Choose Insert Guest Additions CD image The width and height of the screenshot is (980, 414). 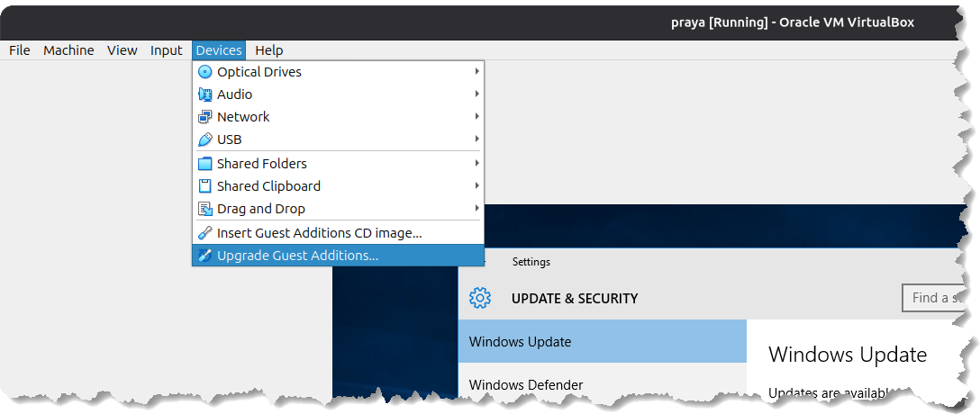[319, 232]
